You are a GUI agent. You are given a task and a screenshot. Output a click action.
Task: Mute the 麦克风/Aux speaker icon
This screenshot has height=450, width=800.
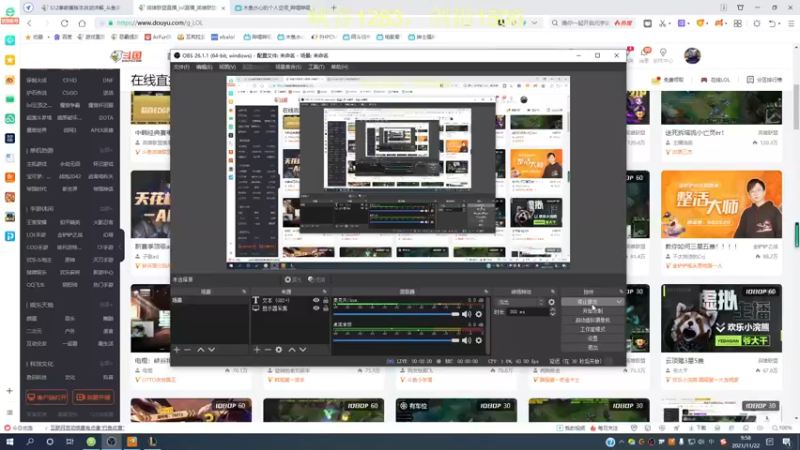point(466,314)
